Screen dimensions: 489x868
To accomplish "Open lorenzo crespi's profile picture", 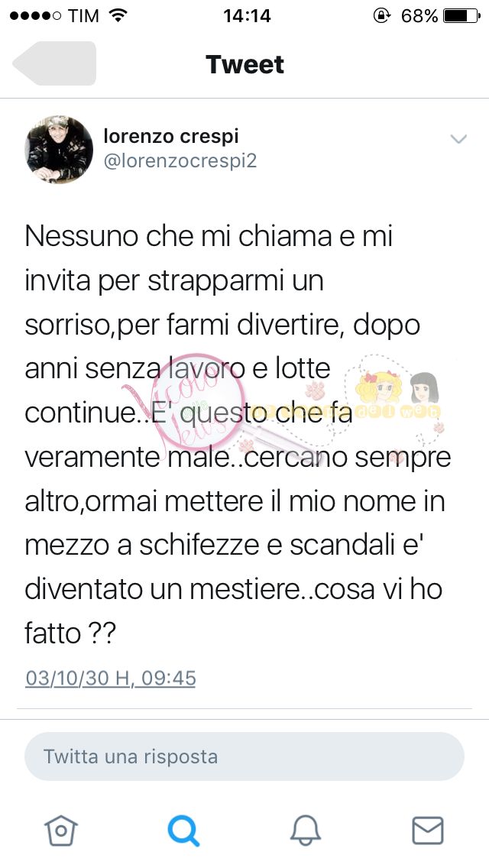I will point(60,150).
